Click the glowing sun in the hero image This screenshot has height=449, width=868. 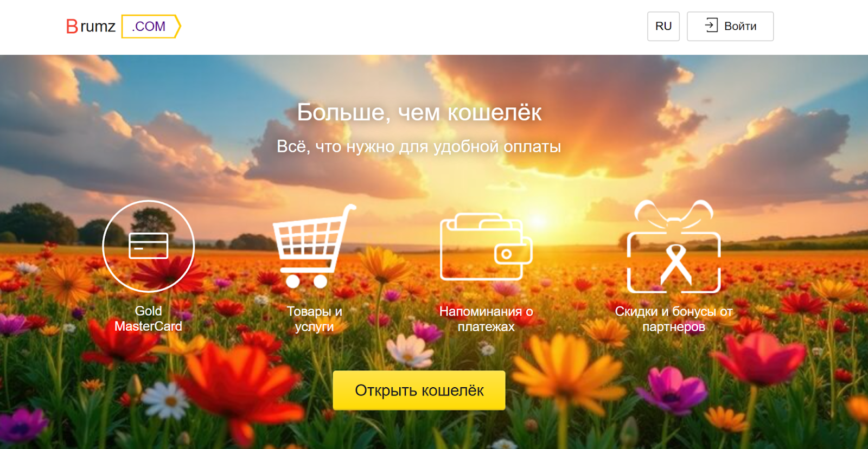click(538, 220)
